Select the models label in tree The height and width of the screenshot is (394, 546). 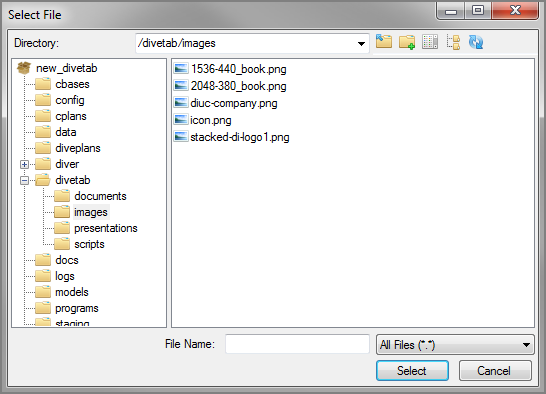72,292
